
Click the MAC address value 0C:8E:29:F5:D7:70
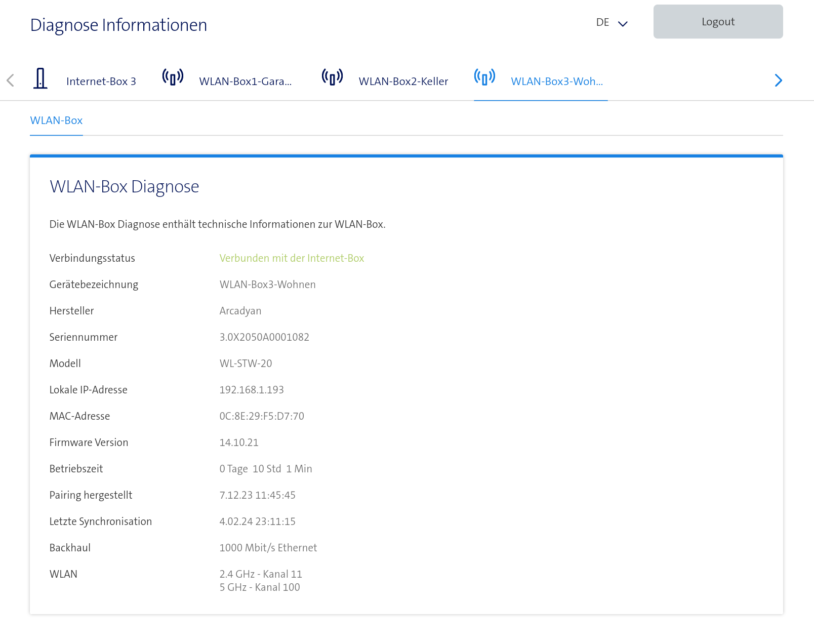click(261, 416)
